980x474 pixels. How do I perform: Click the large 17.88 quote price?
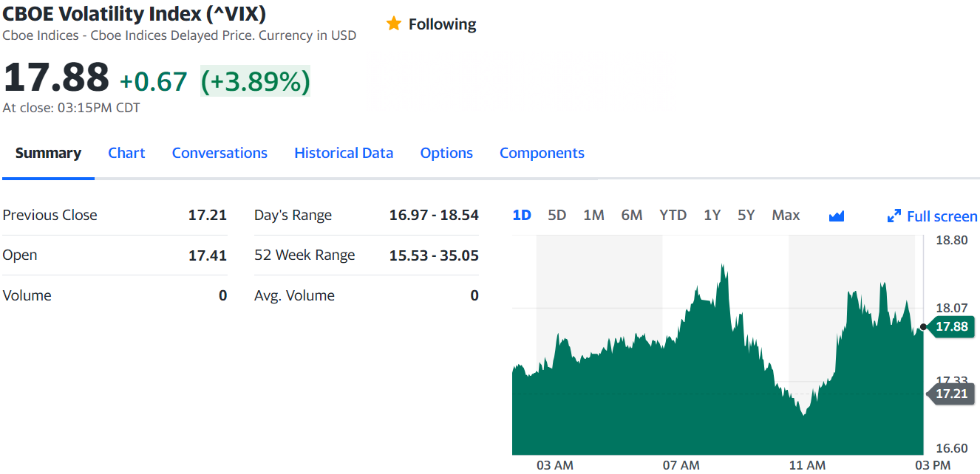[56, 78]
